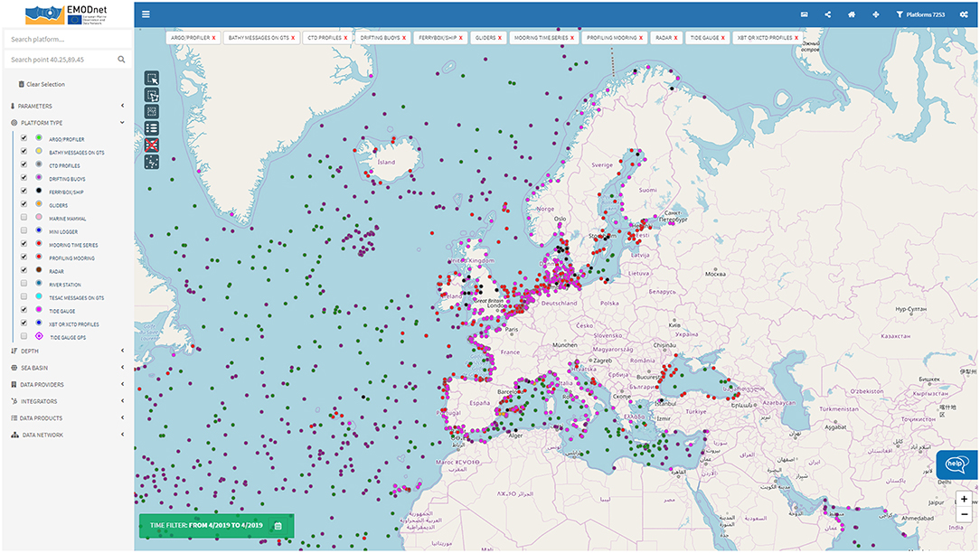Expand the DEPTH section
Image resolution: width=980 pixels, height=553 pixels.
(68, 351)
